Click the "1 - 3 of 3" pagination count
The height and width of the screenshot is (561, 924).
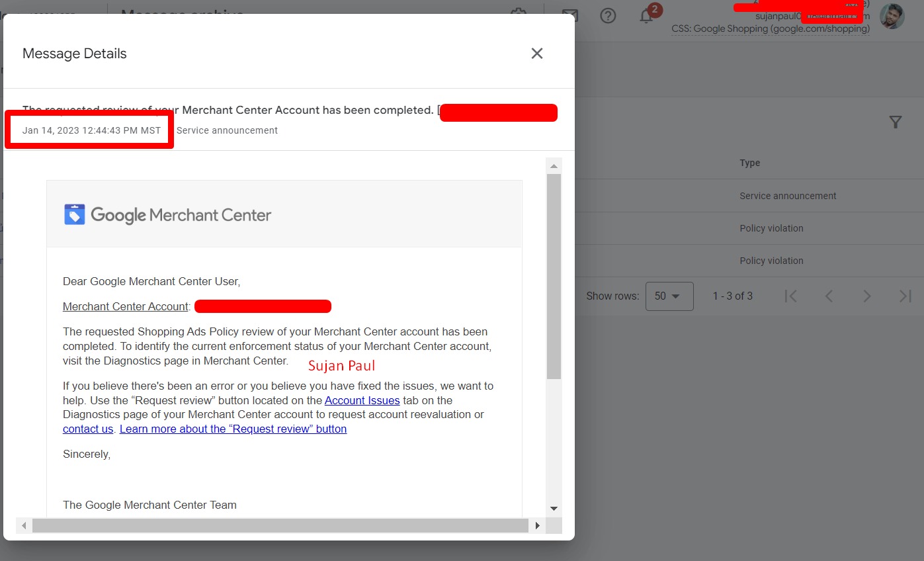click(x=733, y=296)
